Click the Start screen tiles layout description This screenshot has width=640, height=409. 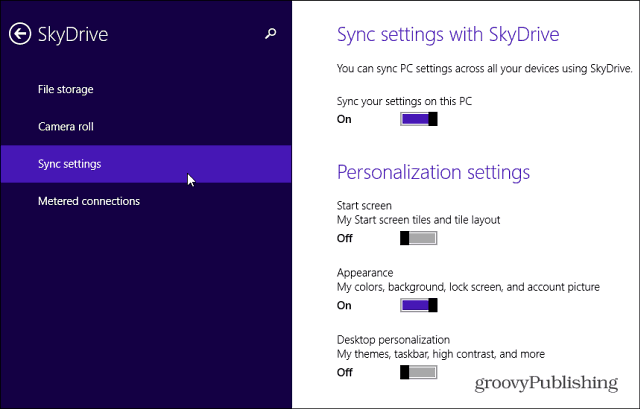(x=418, y=220)
